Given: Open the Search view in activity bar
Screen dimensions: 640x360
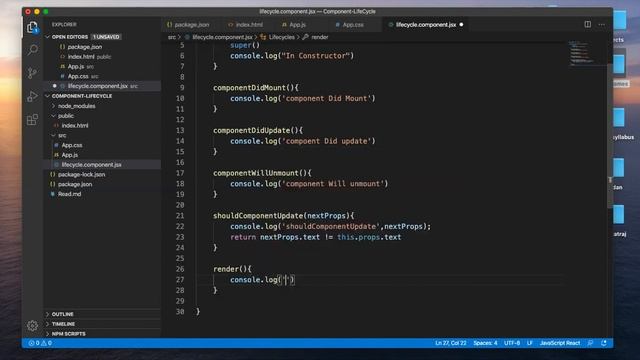Looking at the screenshot, I should pos(32,50).
